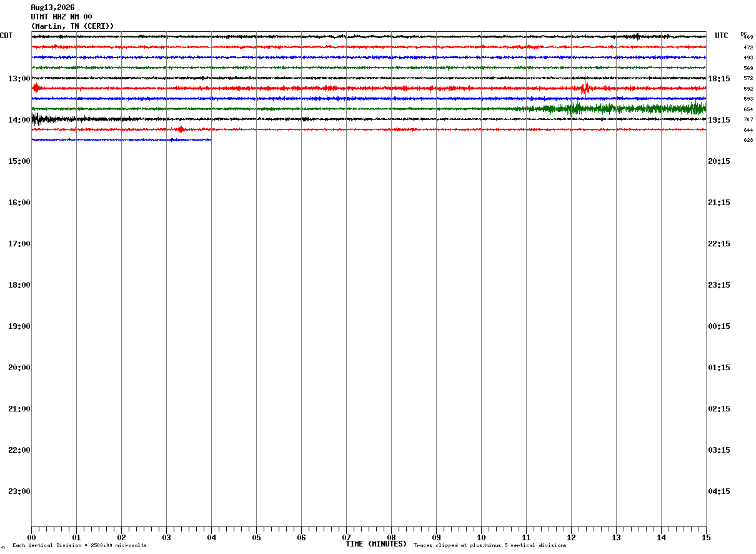
Task: Click the 15 minute tick label
Action: (x=706, y=538)
